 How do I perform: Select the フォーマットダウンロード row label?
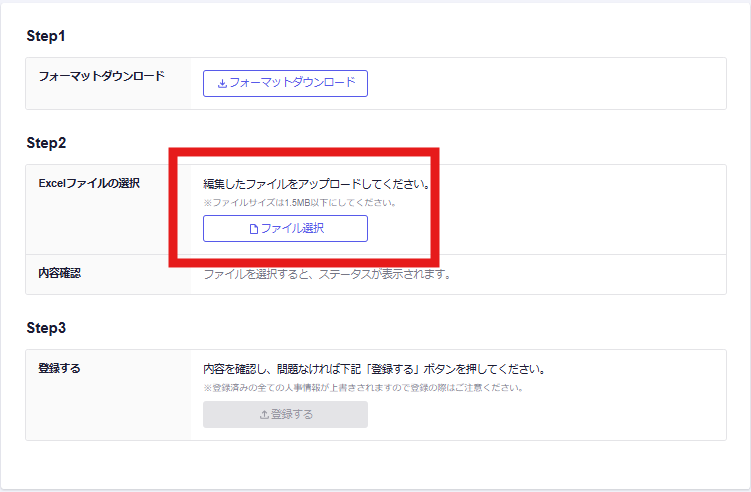[x=101, y=76]
